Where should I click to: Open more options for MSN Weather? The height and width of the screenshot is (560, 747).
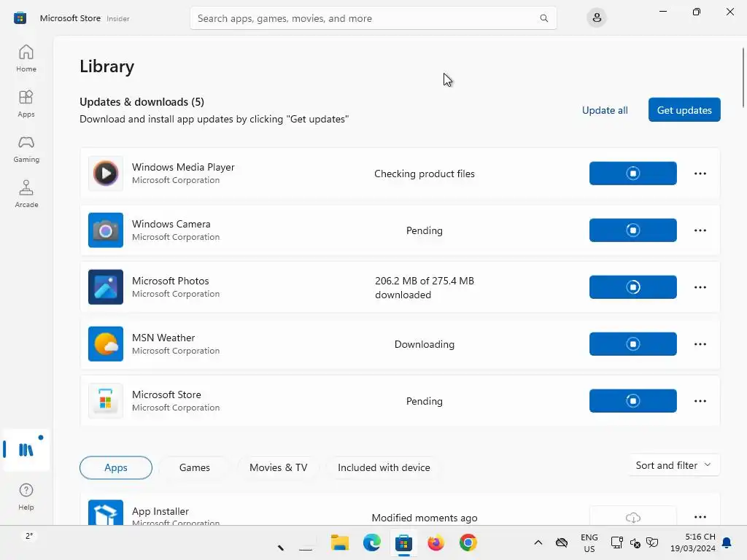[700, 344]
